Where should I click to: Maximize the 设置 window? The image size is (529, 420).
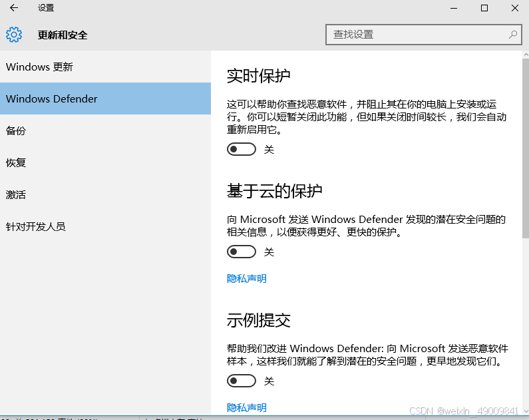(x=484, y=8)
